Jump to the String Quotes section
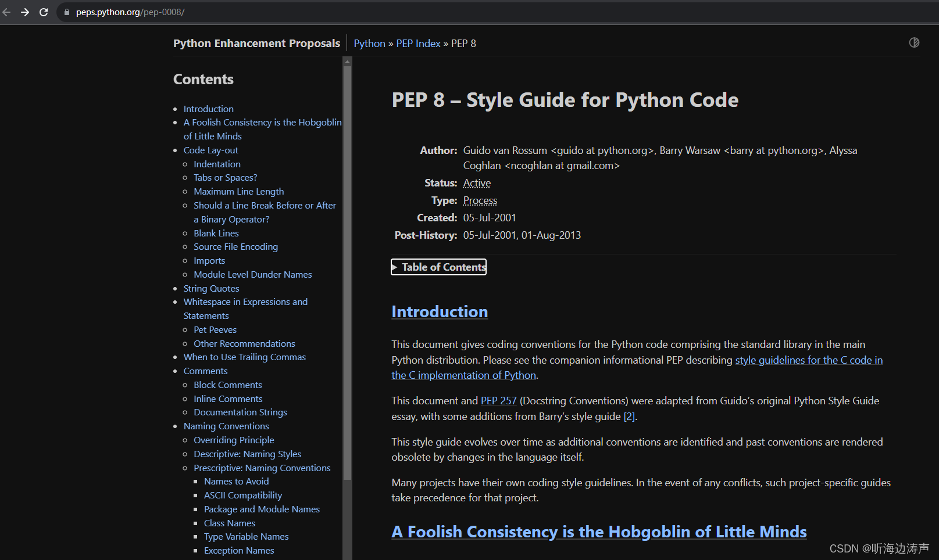 click(x=211, y=289)
